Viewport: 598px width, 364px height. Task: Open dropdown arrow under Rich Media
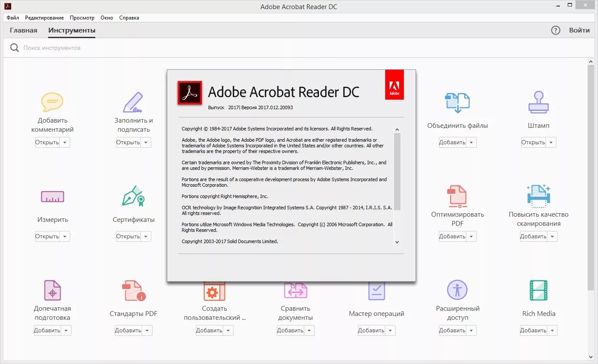click(x=552, y=330)
